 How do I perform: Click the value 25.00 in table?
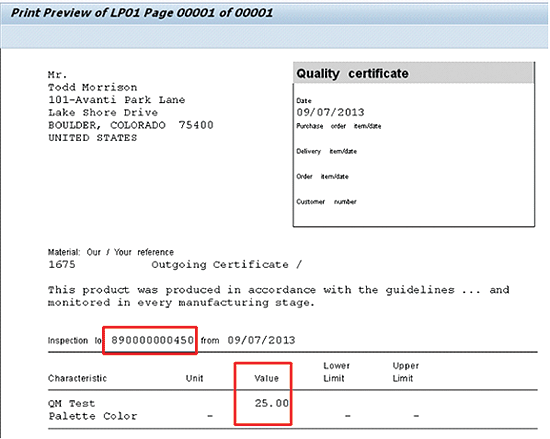(x=271, y=403)
